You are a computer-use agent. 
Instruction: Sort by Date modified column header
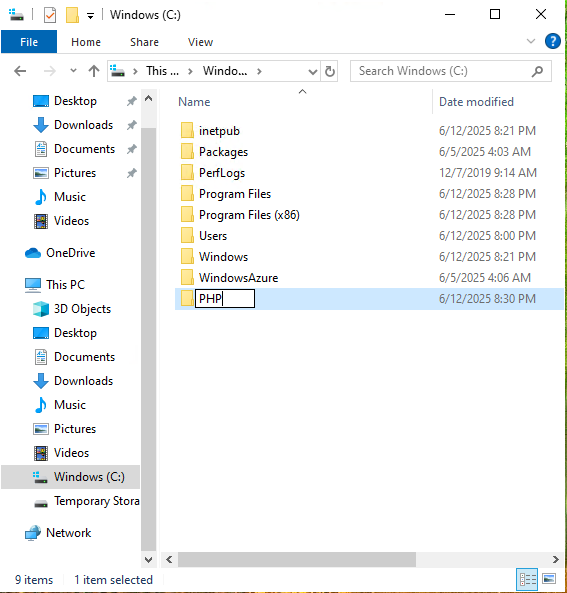pyautogui.click(x=476, y=102)
